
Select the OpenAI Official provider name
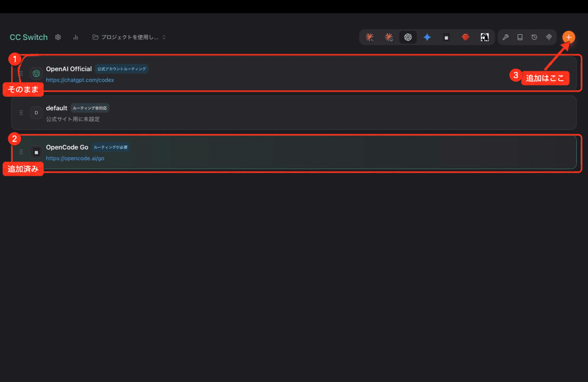click(69, 69)
